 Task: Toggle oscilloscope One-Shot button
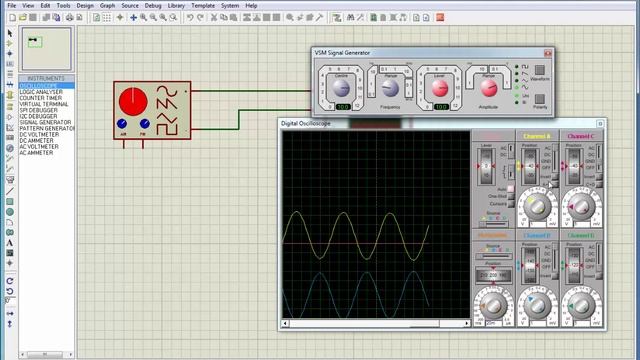tap(511, 196)
